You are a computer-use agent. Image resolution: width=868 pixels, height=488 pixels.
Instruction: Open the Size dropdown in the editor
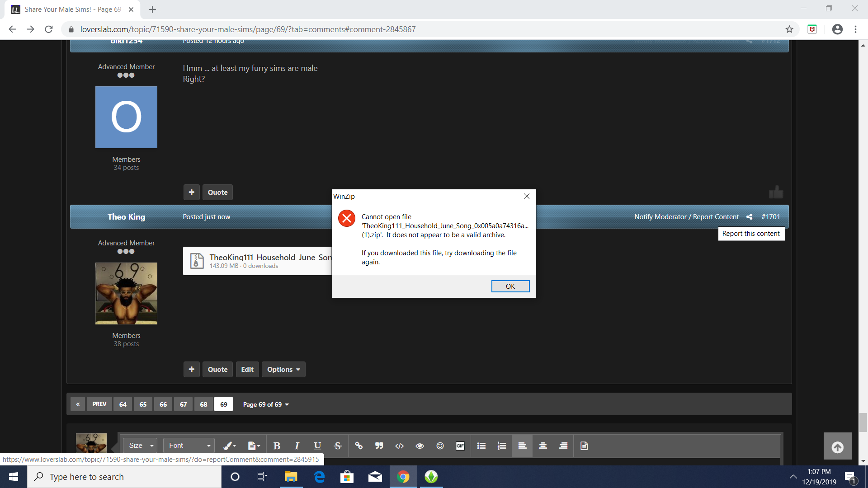tap(141, 446)
